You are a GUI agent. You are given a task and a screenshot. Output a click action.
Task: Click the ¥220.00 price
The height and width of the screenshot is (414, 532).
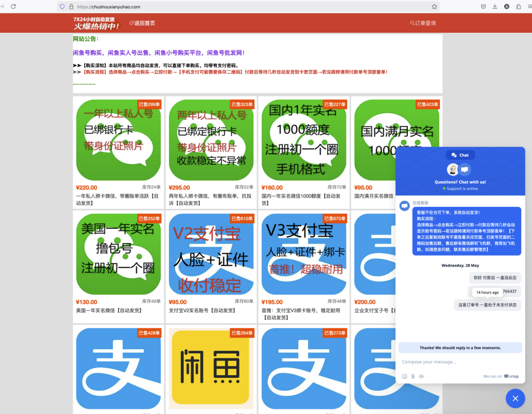[87, 188]
